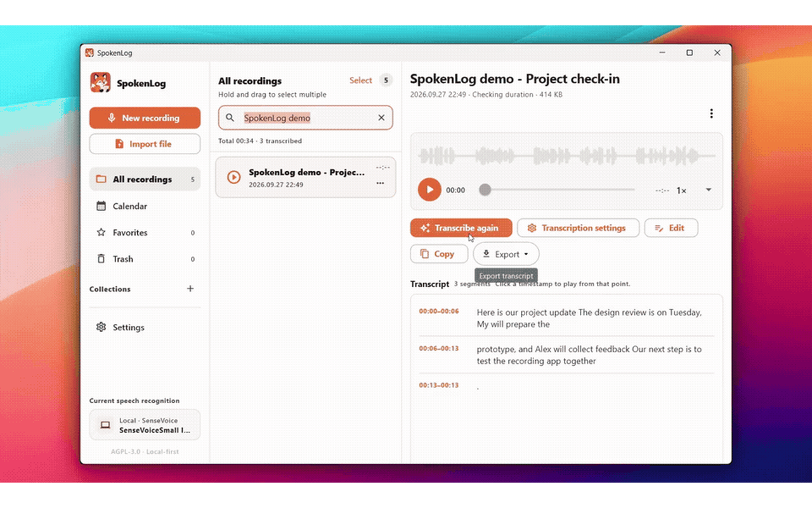This screenshot has height=508, width=812.
Task: Clear the search text with X icon
Action: (x=381, y=117)
